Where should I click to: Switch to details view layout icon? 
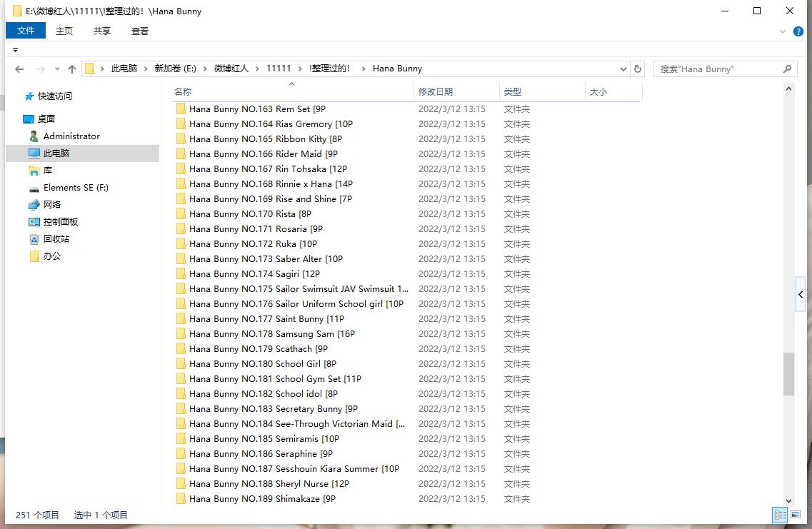point(779,515)
